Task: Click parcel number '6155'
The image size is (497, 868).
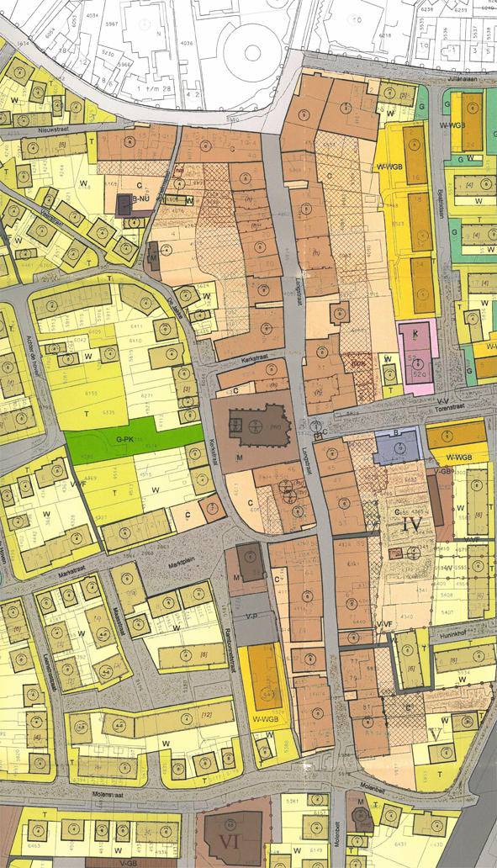Action: 92,393
